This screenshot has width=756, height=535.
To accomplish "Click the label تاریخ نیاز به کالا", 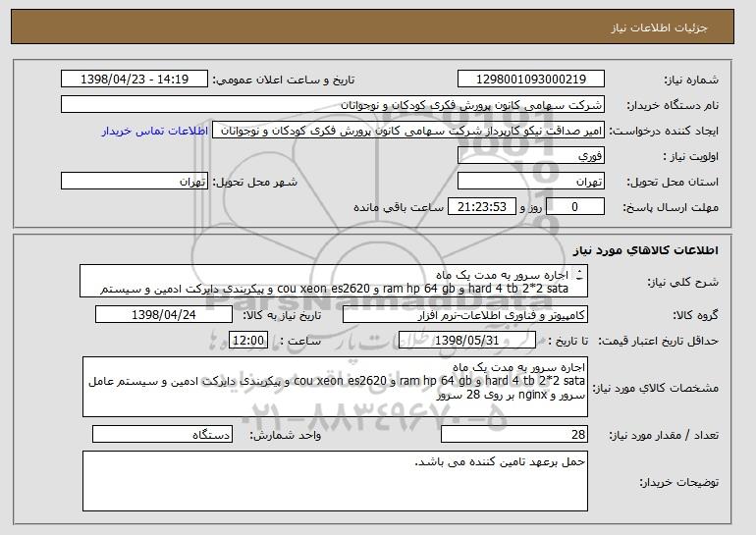I will click(282, 316).
